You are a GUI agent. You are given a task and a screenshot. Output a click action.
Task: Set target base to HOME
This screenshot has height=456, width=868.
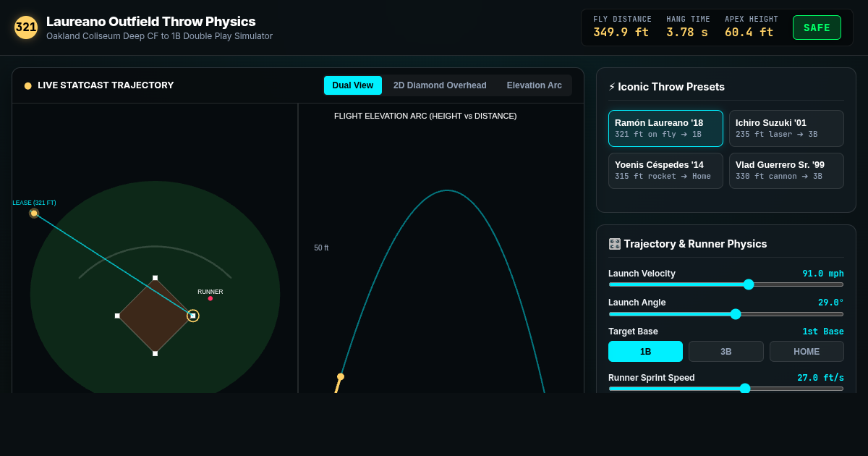807,352
